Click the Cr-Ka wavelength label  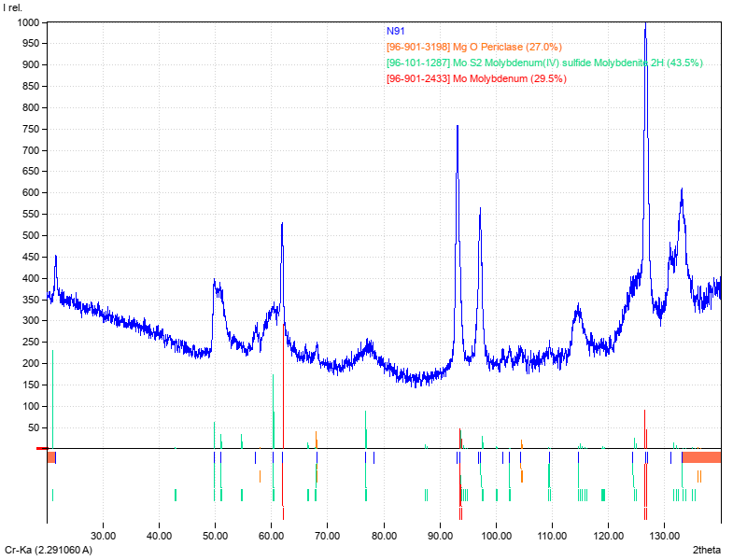coord(49,551)
